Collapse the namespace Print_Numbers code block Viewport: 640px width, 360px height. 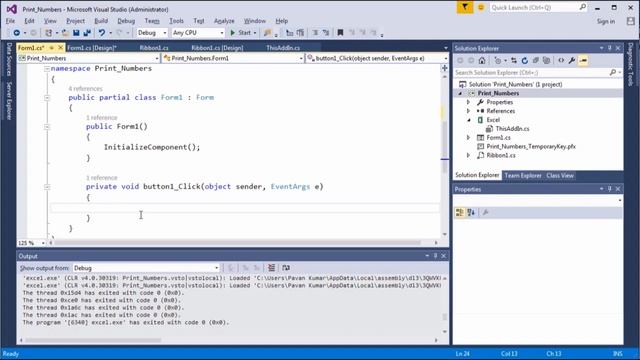(47, 69)
